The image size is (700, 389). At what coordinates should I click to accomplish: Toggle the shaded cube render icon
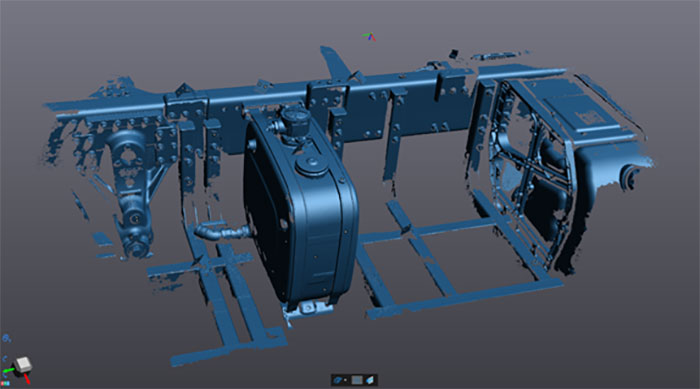tap(370, 380)
